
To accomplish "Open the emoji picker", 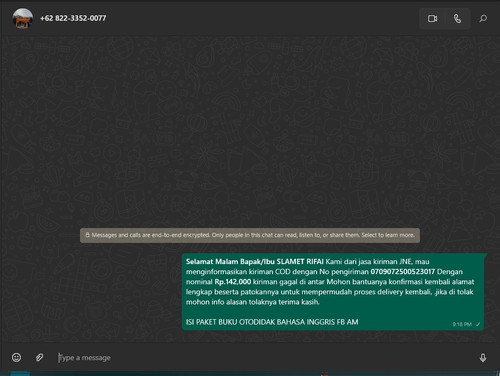I will (x=16, y=357).
